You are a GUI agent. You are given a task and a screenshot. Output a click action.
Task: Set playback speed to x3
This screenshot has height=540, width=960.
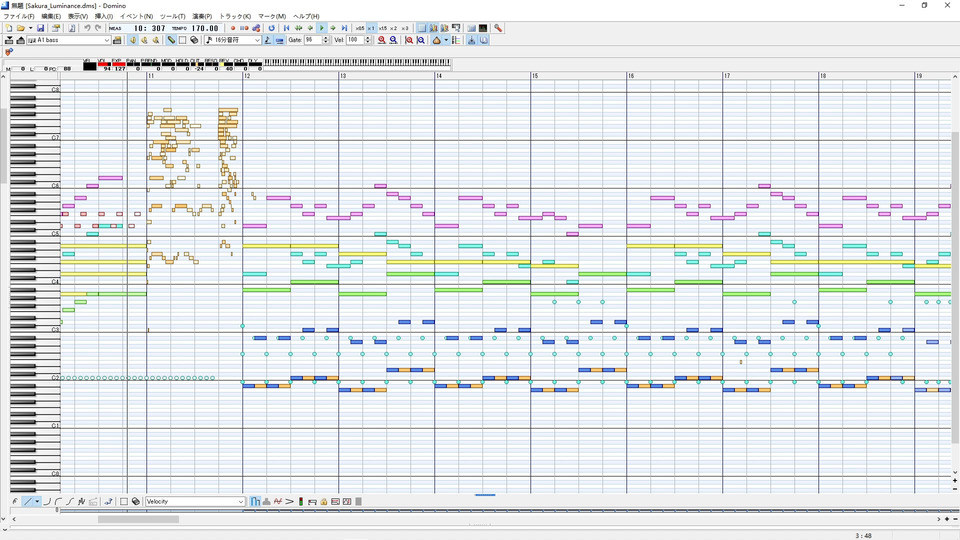pos(405,28)
